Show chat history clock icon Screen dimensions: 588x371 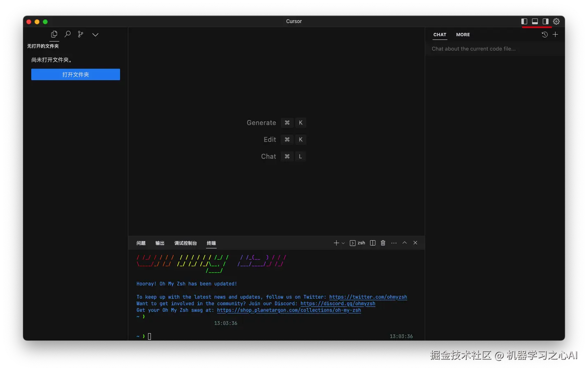click(x=545, y=35)
